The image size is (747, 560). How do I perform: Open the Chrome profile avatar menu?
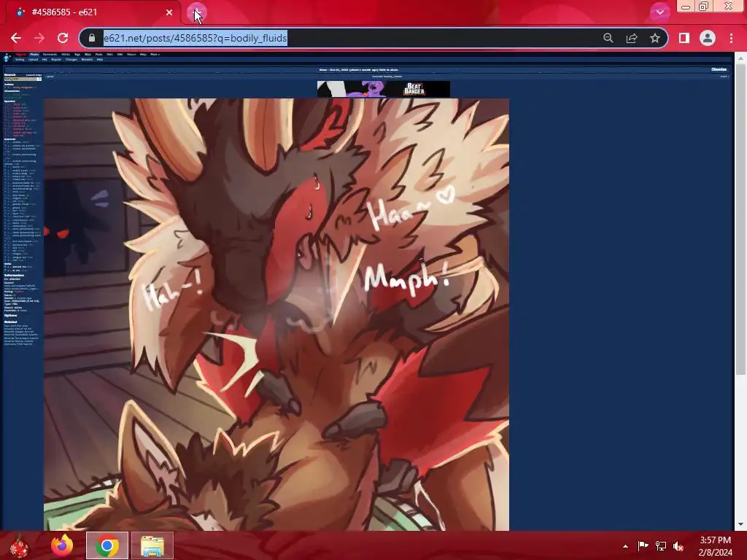708,38
